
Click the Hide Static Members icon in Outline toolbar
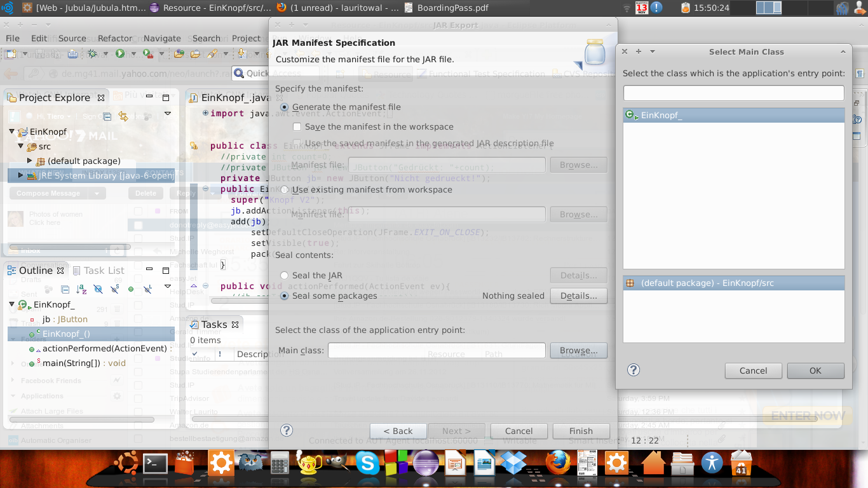pyautogui.click(x=114, y=289)
